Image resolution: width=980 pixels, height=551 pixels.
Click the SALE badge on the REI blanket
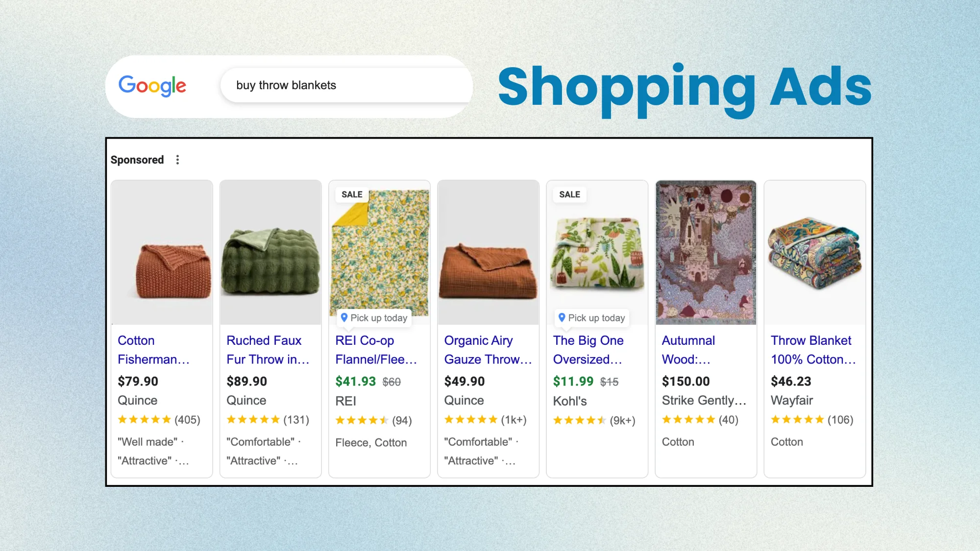point(352,194)
